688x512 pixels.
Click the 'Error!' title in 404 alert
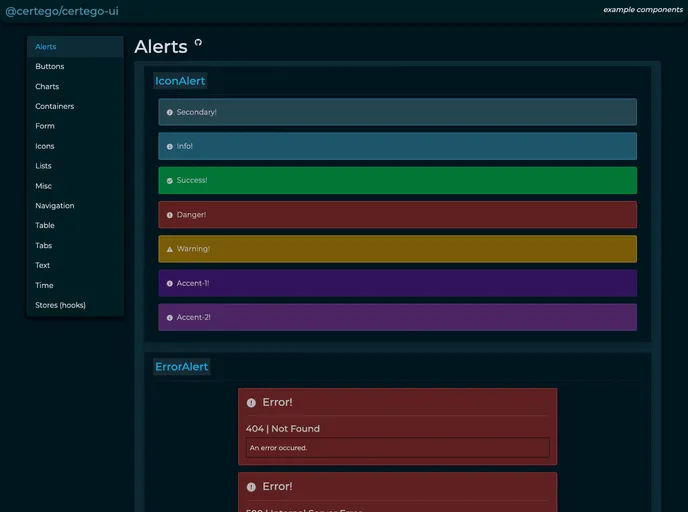pos(277,402)
